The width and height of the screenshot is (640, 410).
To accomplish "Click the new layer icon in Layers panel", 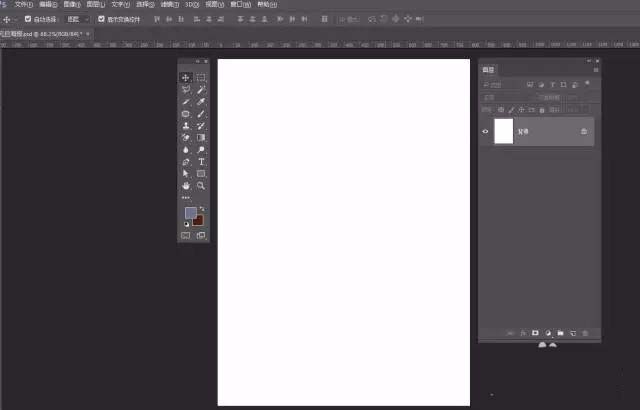I will pyautogui.click(x=573, y=333).
